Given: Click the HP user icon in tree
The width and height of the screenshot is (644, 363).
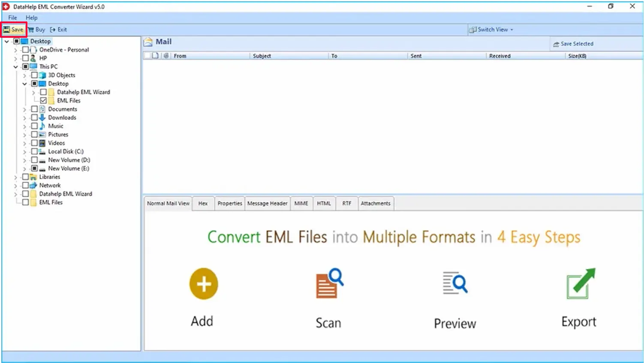Looking at the screenshot, I should (x=33, y=58).
